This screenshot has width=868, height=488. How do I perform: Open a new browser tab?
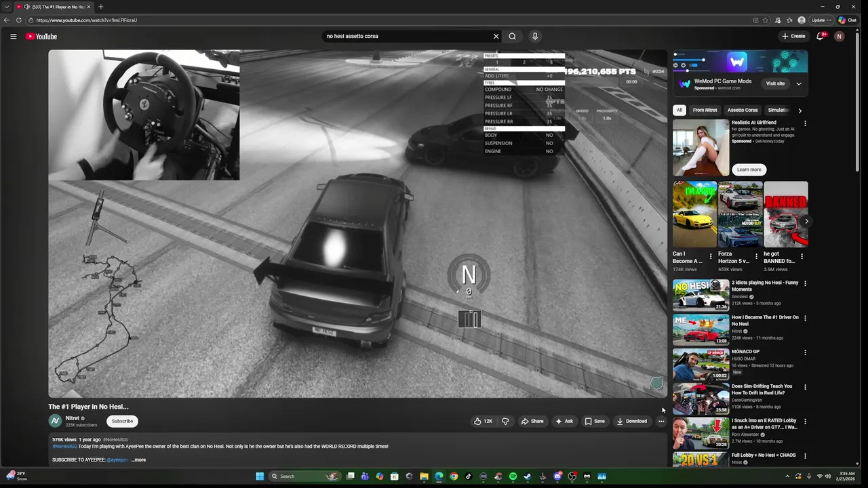[x=100, y=7]
